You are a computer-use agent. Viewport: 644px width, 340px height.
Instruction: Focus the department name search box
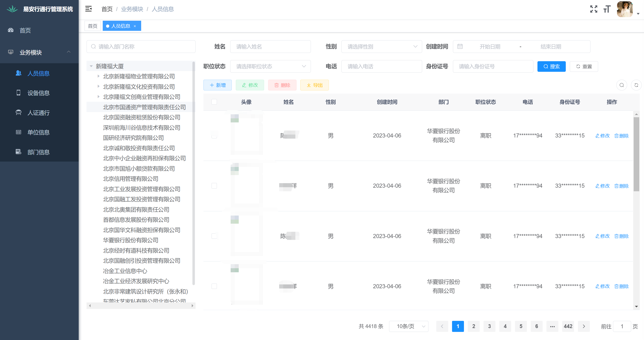coord(141,47)
